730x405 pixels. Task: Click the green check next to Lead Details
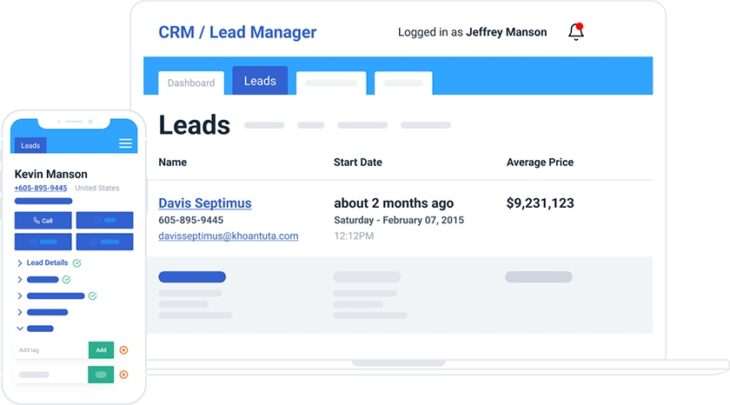(x=77, y=263)
